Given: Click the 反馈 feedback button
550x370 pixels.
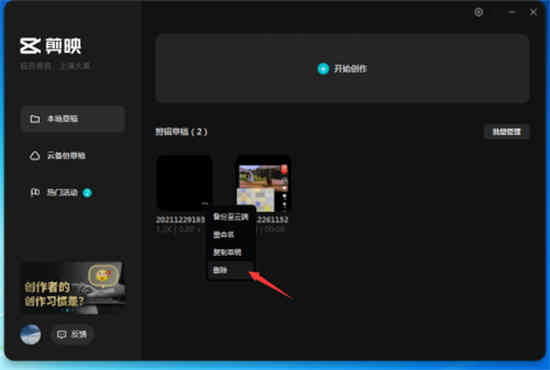Looking at the screenshot, I should pos(72,334).
